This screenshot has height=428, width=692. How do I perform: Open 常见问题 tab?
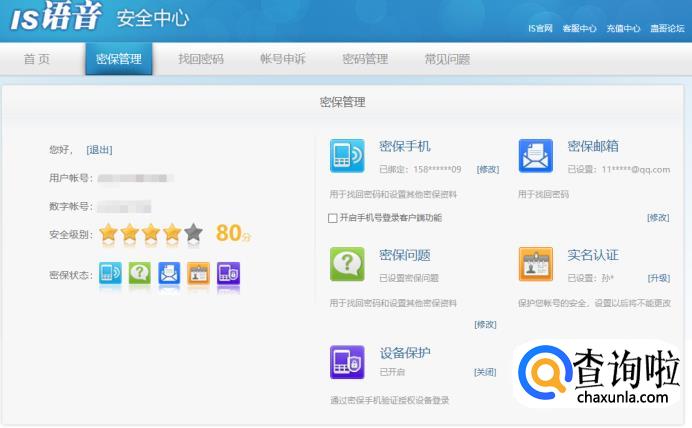[447, 59]
